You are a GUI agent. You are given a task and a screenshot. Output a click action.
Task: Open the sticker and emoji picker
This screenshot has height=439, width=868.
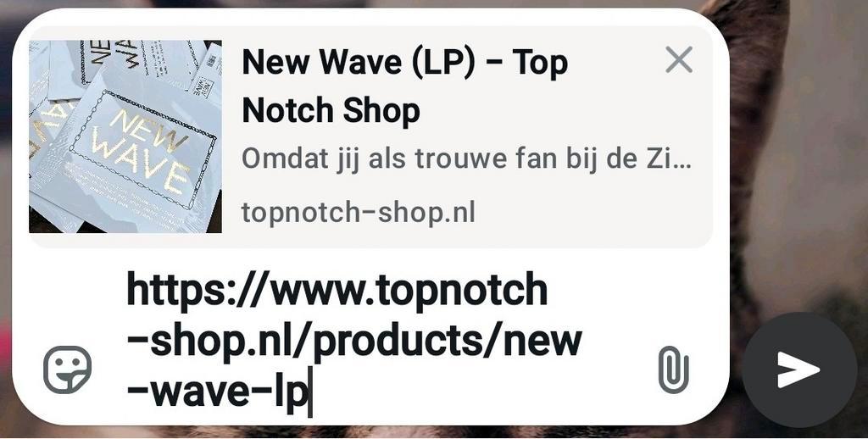[x=67, y=370]
